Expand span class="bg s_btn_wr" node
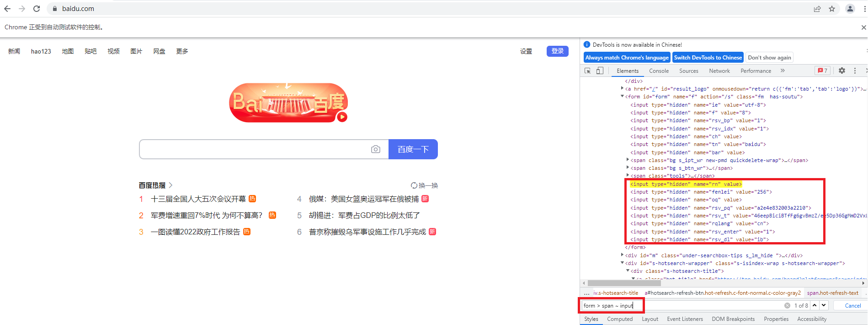 [628, 168]
